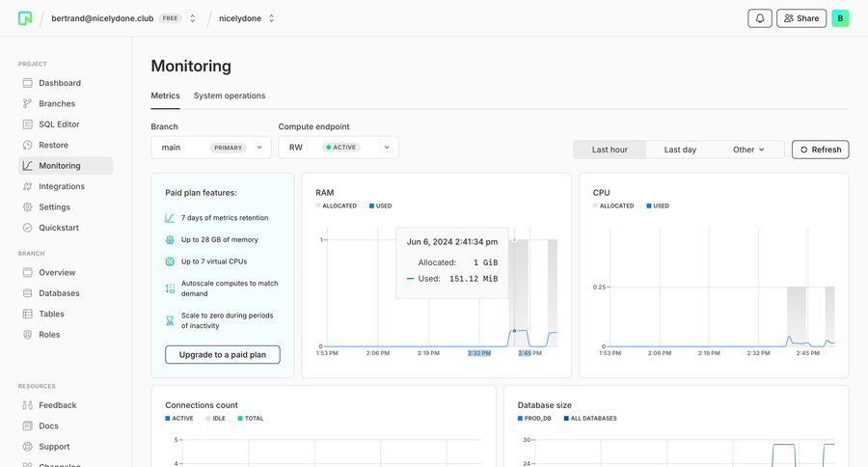Toggle the Active connections legend series
Image resolution: width=868 pixels, height=467 pixels.
[x=179, y=419]
